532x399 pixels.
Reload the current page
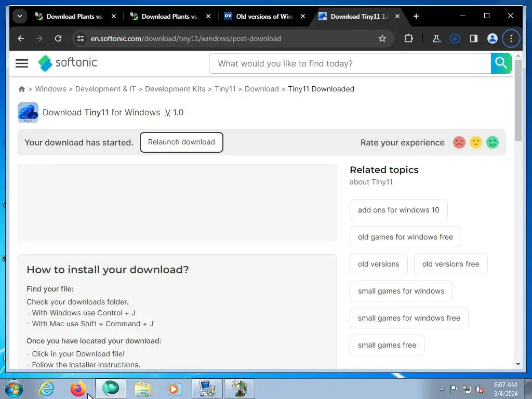(x=58, y=38)
